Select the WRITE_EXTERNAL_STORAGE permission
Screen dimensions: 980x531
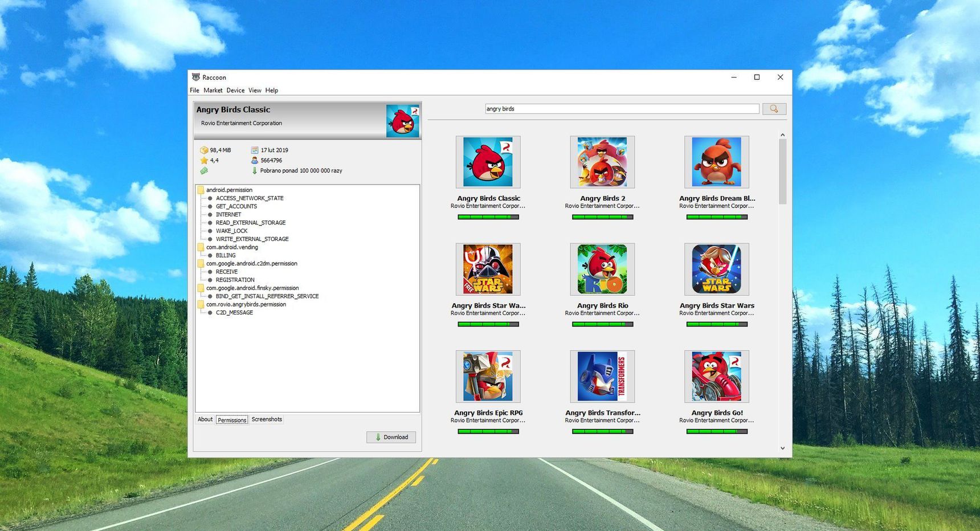pyautogui.click(x=252, y=239)
